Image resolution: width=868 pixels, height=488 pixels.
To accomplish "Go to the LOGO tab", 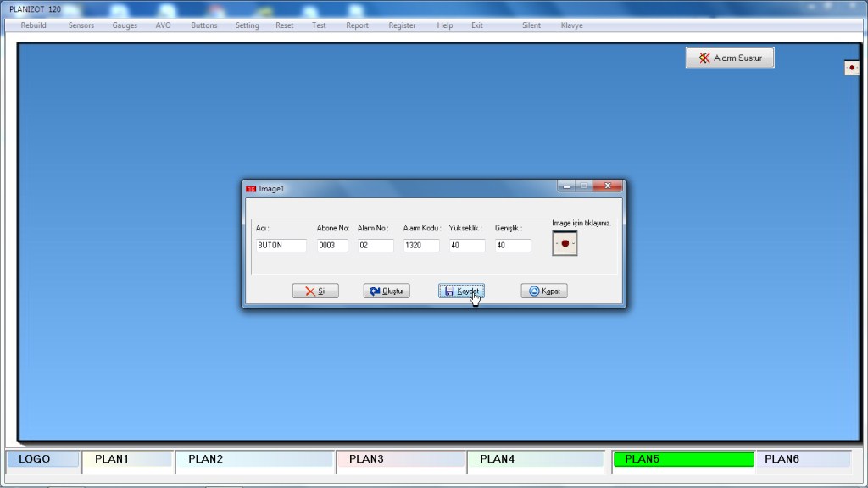I will point(42,459).
